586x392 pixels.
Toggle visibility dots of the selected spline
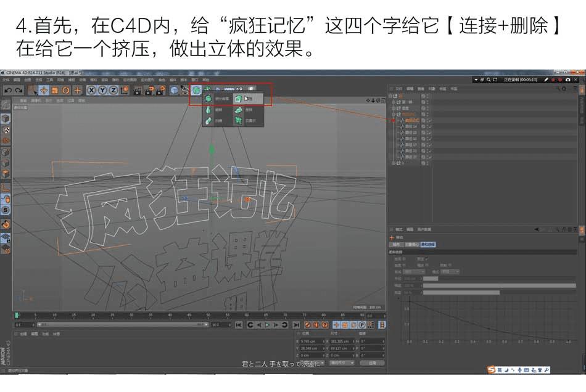click(427, 120)
